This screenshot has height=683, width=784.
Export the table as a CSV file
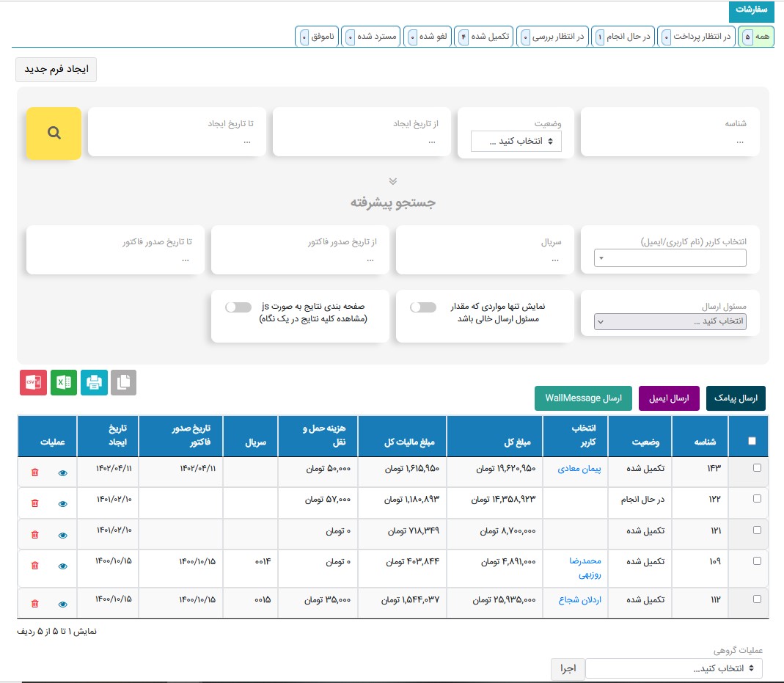pyautogui.click(x=33, y=382)
